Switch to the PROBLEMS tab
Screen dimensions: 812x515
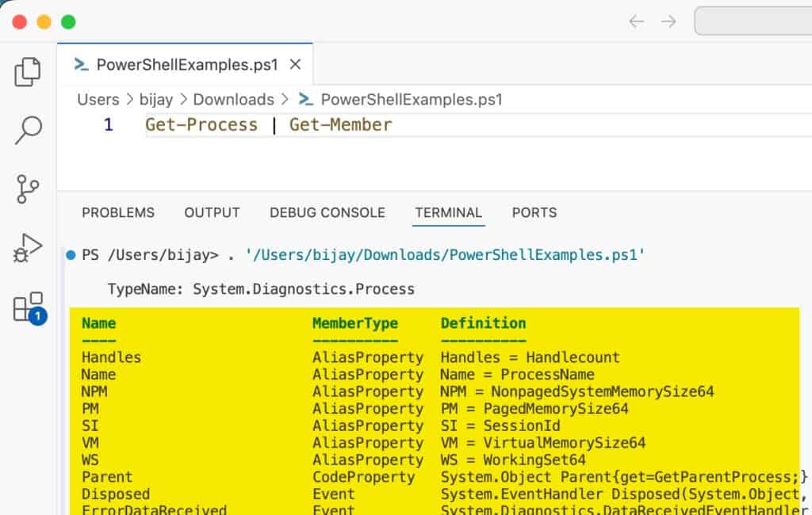click(117, 212)
